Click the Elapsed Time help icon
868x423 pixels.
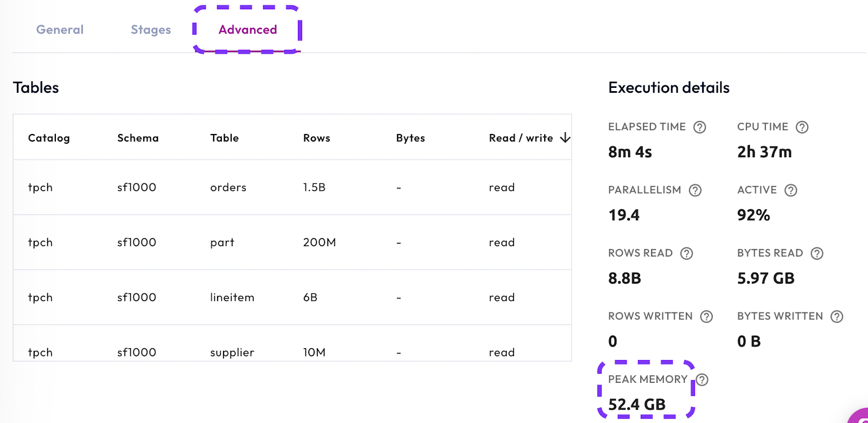click(700, 127)
